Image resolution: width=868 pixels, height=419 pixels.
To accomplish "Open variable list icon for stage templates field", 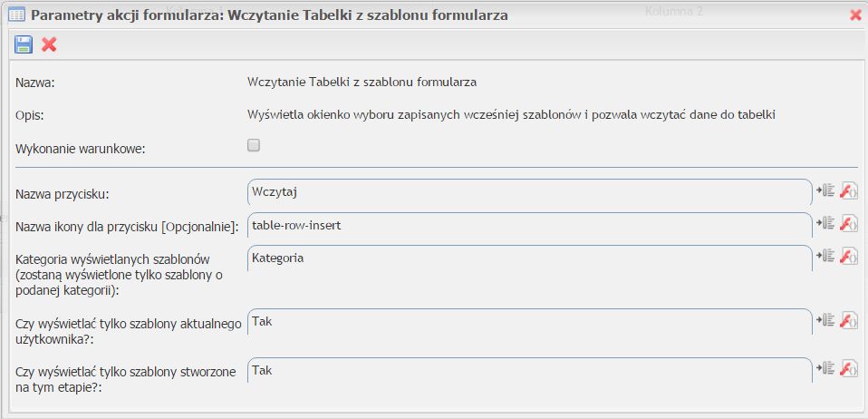I will pos(825,368).
